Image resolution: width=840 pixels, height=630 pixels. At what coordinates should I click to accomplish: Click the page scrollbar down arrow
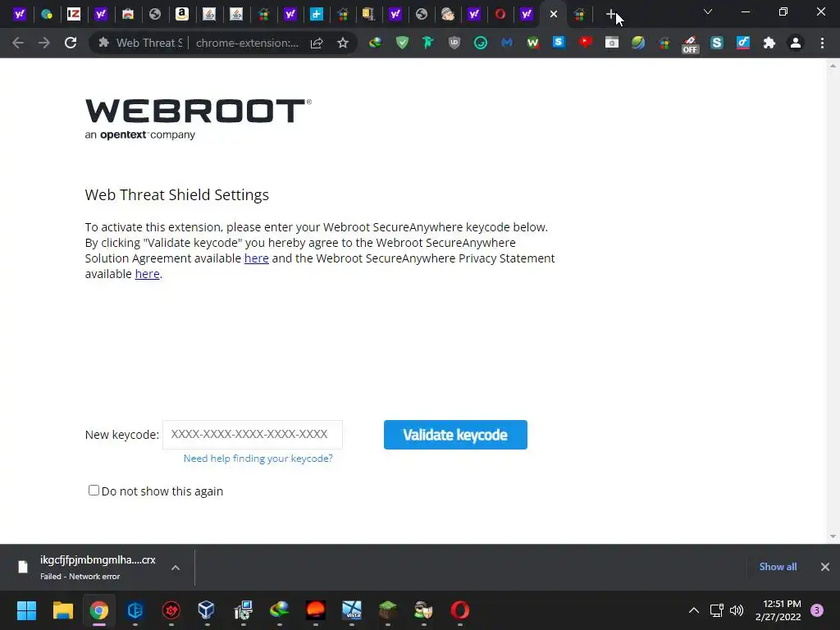tap(833, 536)
